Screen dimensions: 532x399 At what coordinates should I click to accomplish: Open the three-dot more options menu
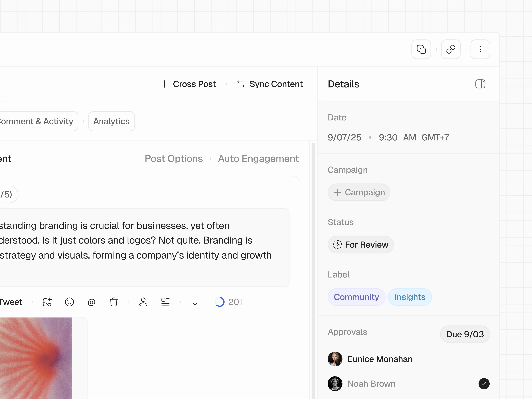tap(480, 49)
